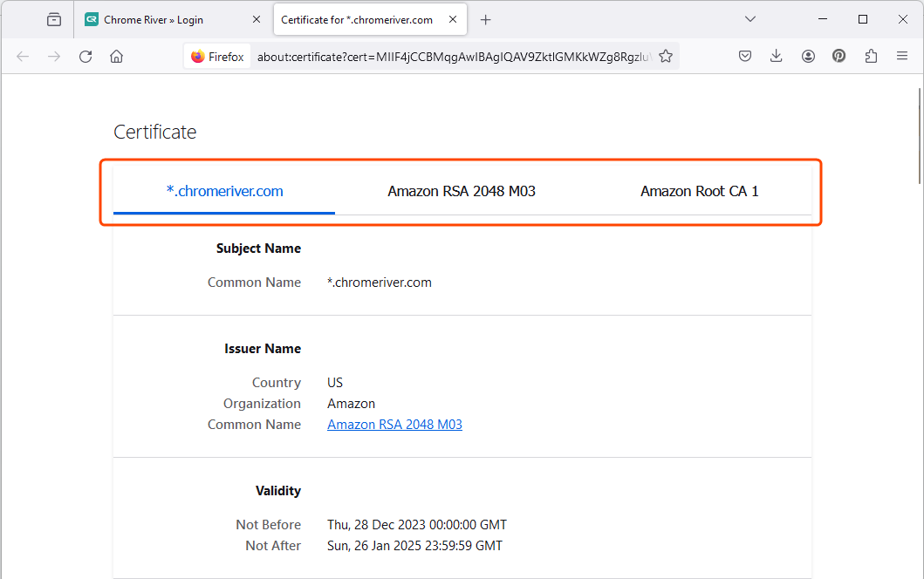Click the Not Before date Thu, 28 Dec 2023
This screenshot has height=579, width=924.
pos(416,525)
